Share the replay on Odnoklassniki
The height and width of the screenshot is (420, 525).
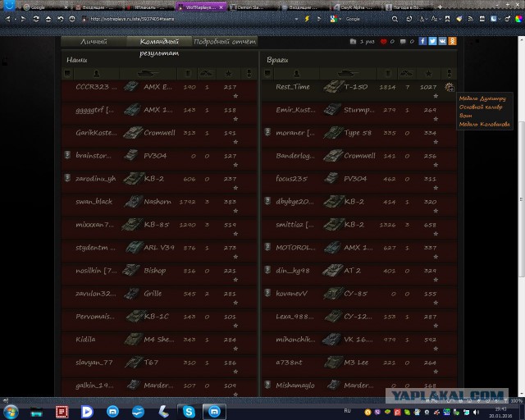click(452, 41)
